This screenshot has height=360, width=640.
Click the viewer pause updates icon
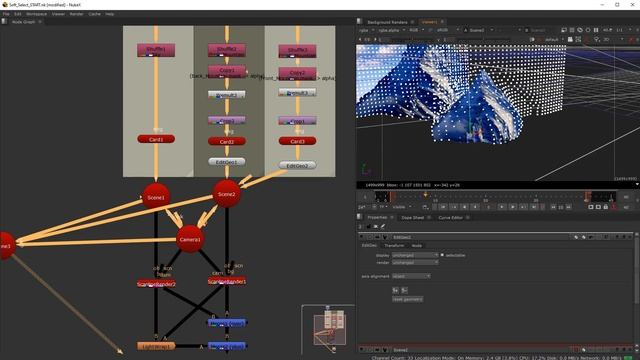pos(596,30)
